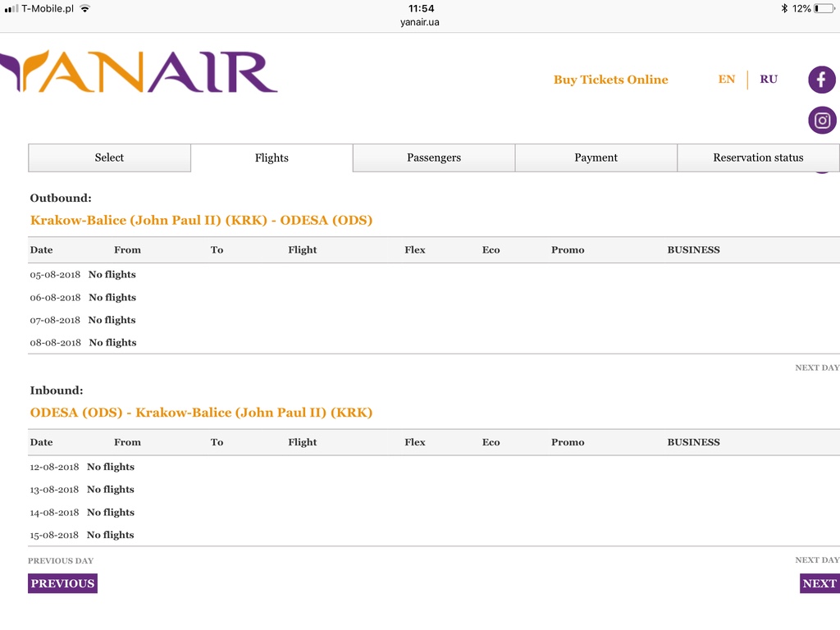Click the YanAir logo
Screen dimensions: 840x630
[139, 72]
